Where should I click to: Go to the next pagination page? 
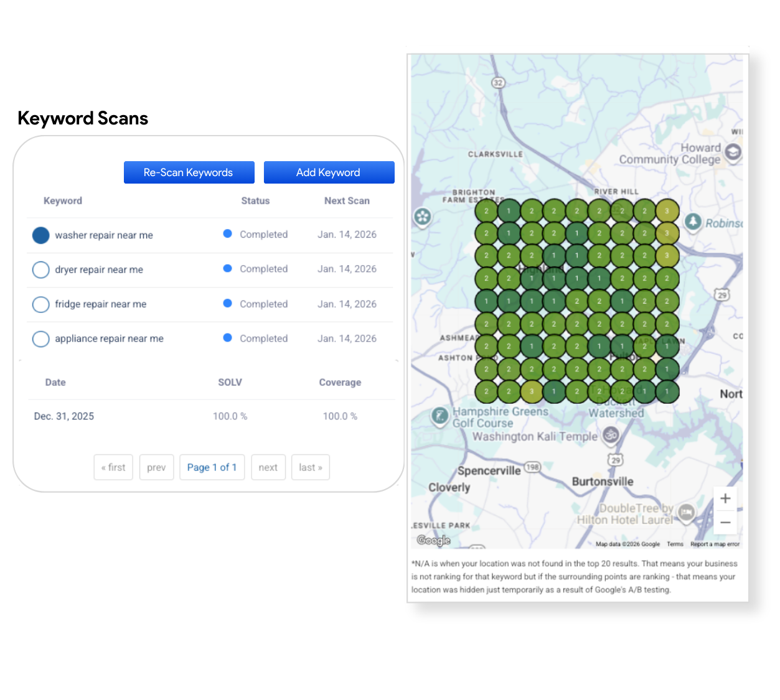[268, 467]
